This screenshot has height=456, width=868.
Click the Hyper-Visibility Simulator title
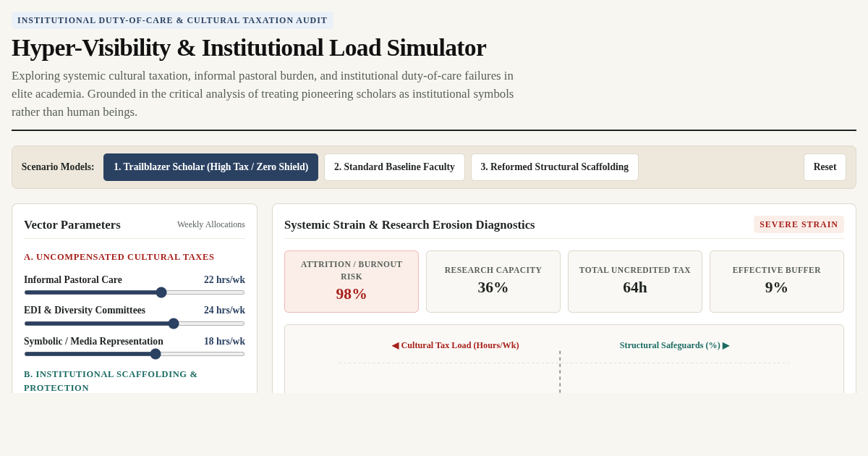click(249, 48)
